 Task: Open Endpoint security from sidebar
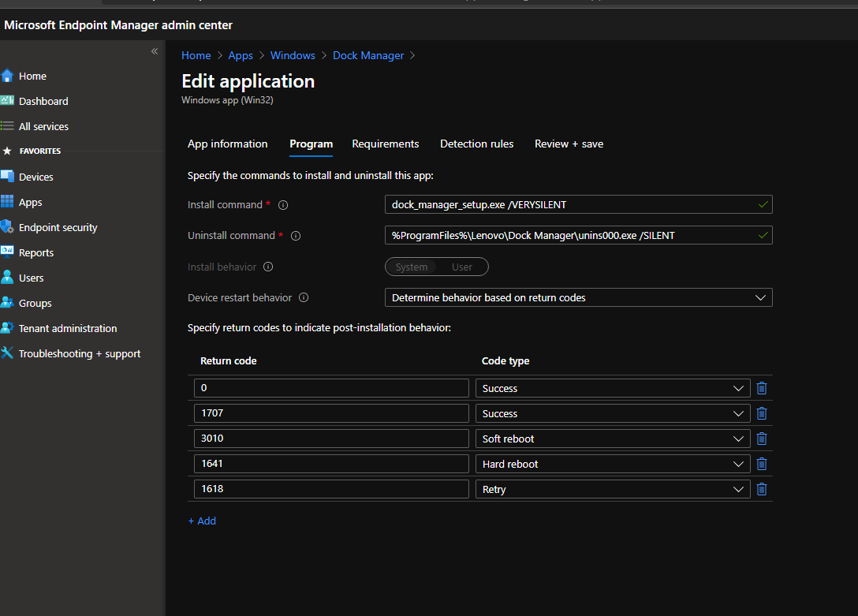tap(58, 227)
